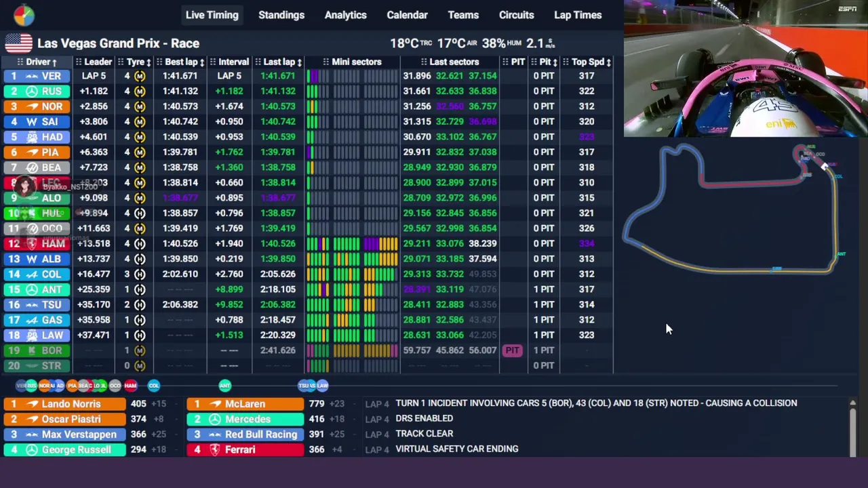This screenshot has width=868, height=488.
Task: Click hard tyre icon in COL row
Action: [140, 274]
